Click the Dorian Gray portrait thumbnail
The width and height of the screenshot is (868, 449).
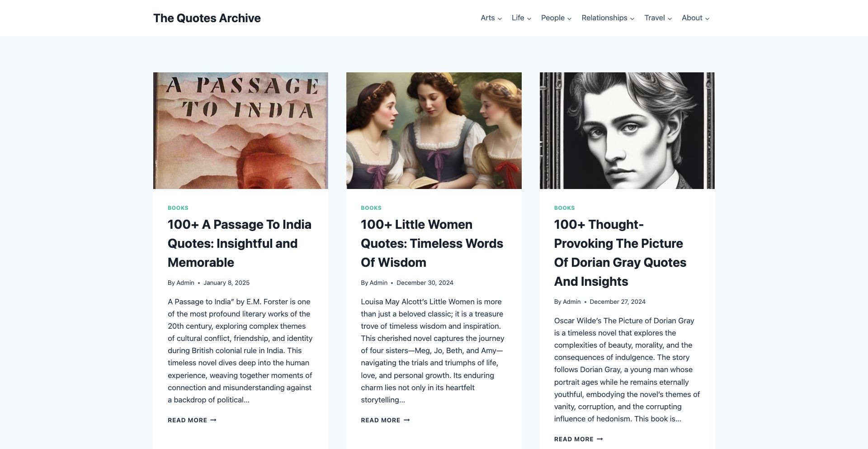coord(627,130)
